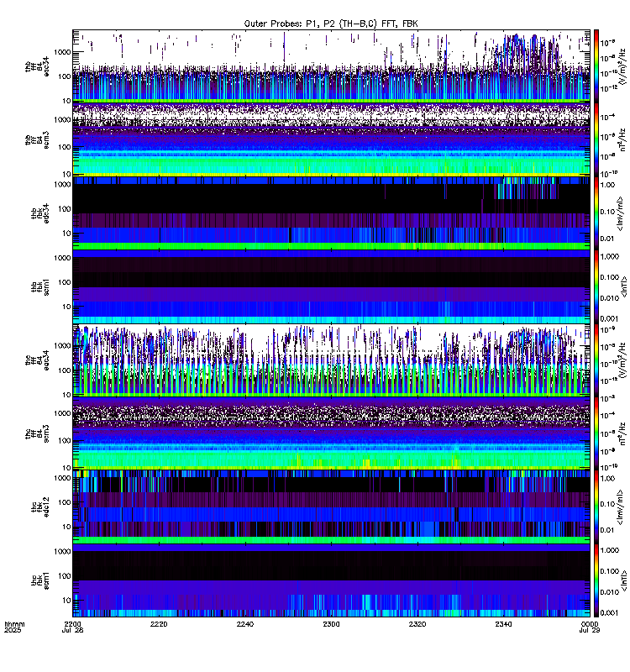Viewport: 630px width, 672px height.
Task: Click the '0.001' tick on thc scm1 color bar
Action: [610, 613]
